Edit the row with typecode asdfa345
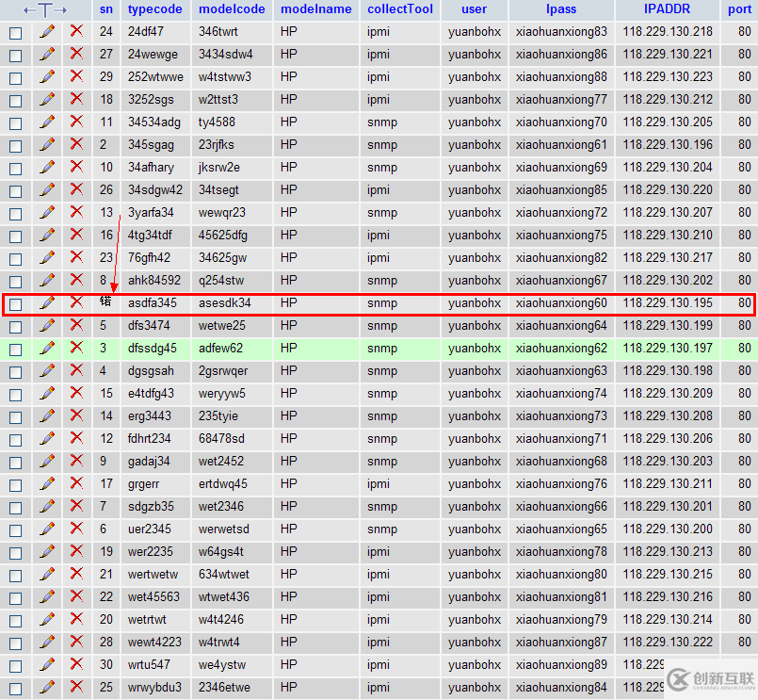The width and height of the screenshot is (758, 700). click(47, 302)
